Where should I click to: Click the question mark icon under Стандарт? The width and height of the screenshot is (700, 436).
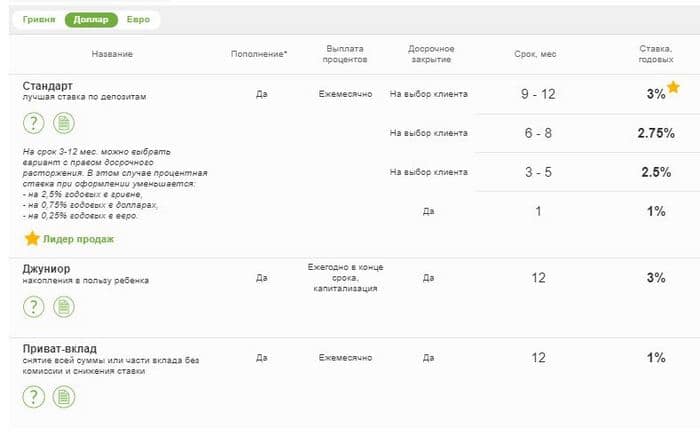tap(34, 123)
